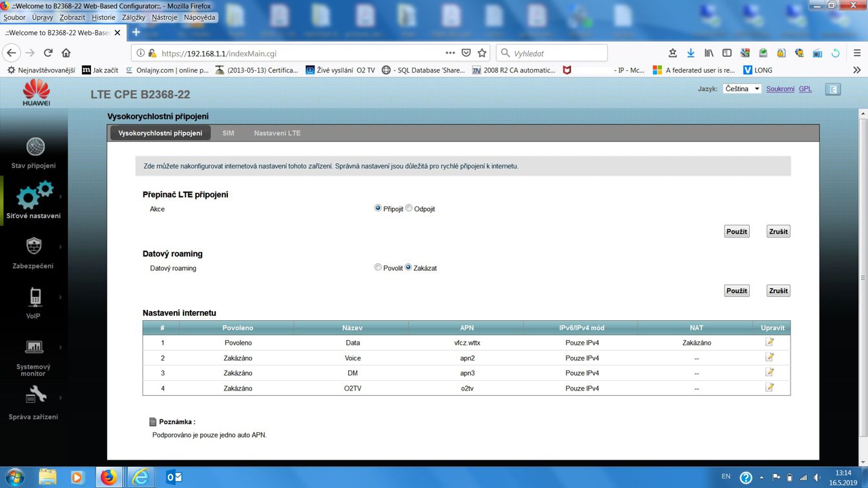
Task: Open the Záložky menu
Action: pos(134,17)
